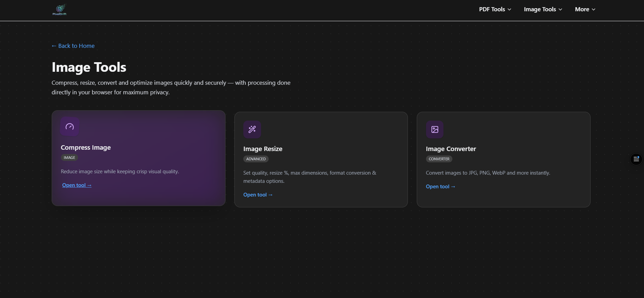Click the Image Converter card title
This screenshot has height=298, width=644.
451,149
